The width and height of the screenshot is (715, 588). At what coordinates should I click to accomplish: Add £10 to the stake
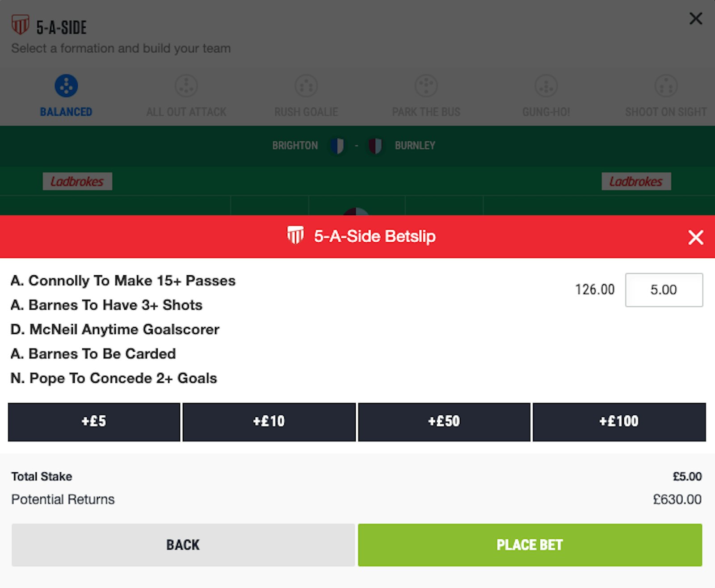point(269,422)
